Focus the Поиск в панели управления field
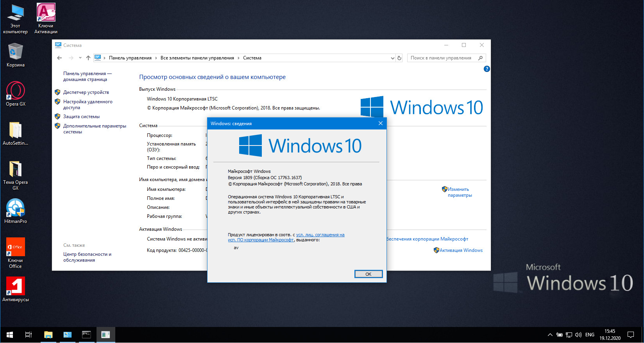 coord(447,58)
